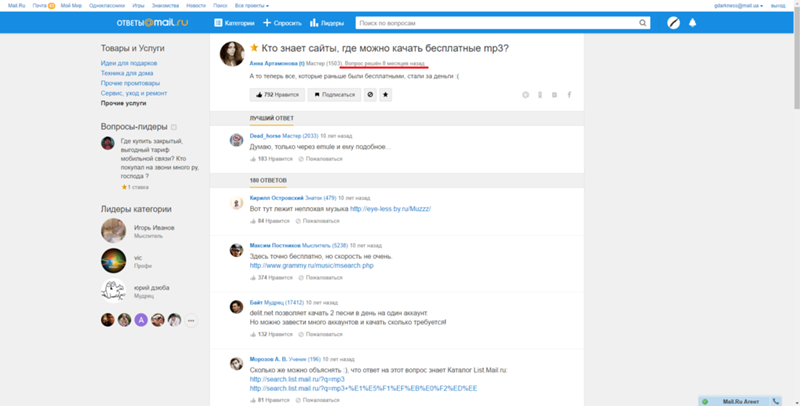This screenshot has width=800, height=406.
Task: Open the account email dropdown
Action: click(x=738, y=5)
